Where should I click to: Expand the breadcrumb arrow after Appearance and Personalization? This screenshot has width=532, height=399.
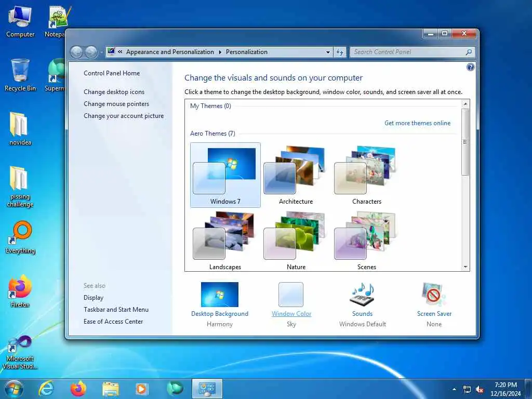[220, 52]
